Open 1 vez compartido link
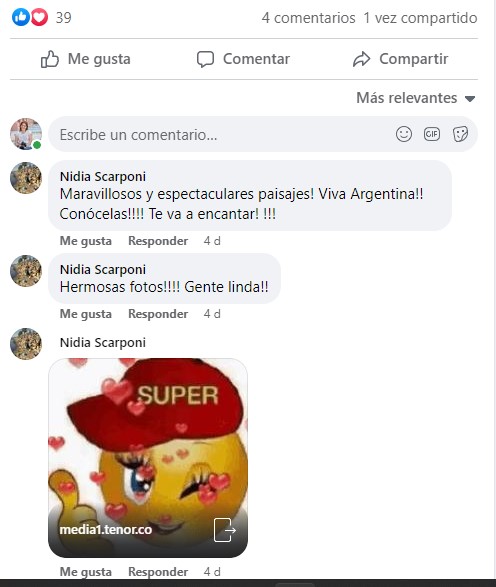496x587 pixels. coord(420,18)
